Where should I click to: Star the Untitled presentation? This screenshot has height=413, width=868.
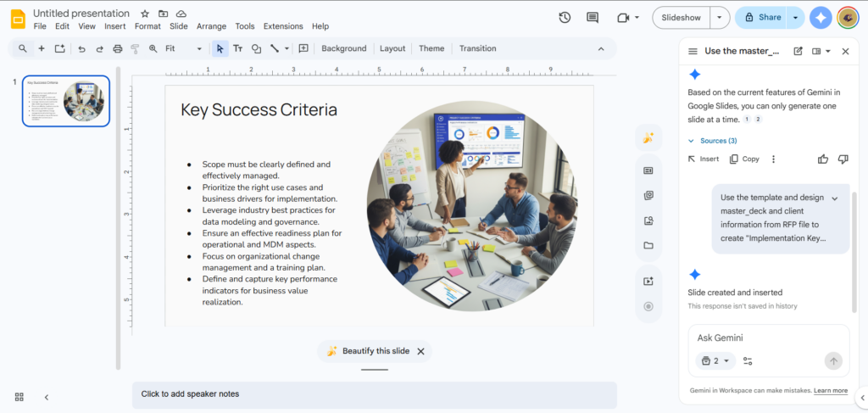[x=145, y=14]
